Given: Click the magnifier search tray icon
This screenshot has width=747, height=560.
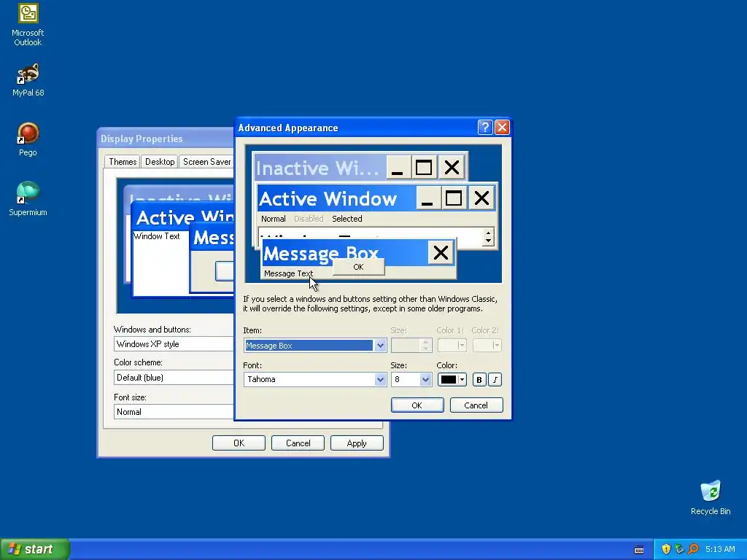Looking at the screenshot, I should [x=693, y=549].
